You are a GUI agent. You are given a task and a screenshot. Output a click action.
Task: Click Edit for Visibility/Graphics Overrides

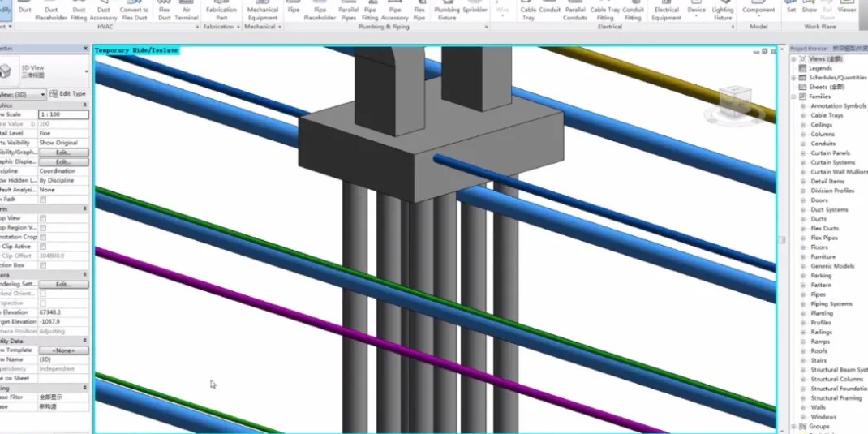coord(63,153)
